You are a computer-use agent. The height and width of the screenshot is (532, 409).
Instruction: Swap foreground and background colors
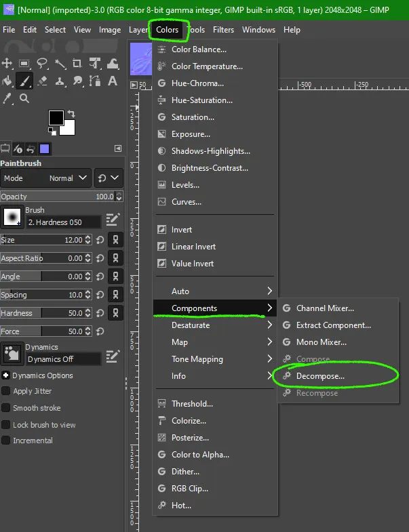[71, 114]
